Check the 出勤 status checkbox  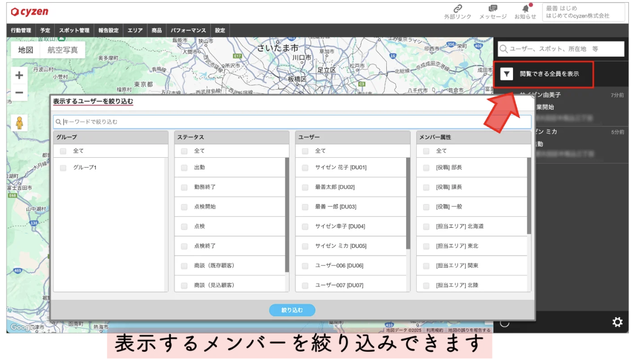pyautogui.click(x=184, y=168)
